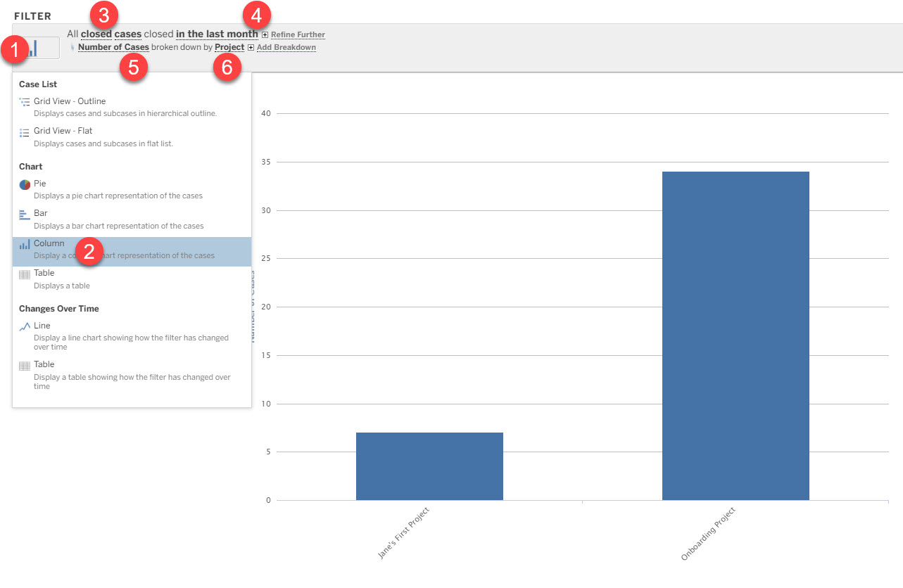Open the 'in the last month' filter
Image resolution: width=903 pixels, height=588 pixels.
[x=217, y=34]
